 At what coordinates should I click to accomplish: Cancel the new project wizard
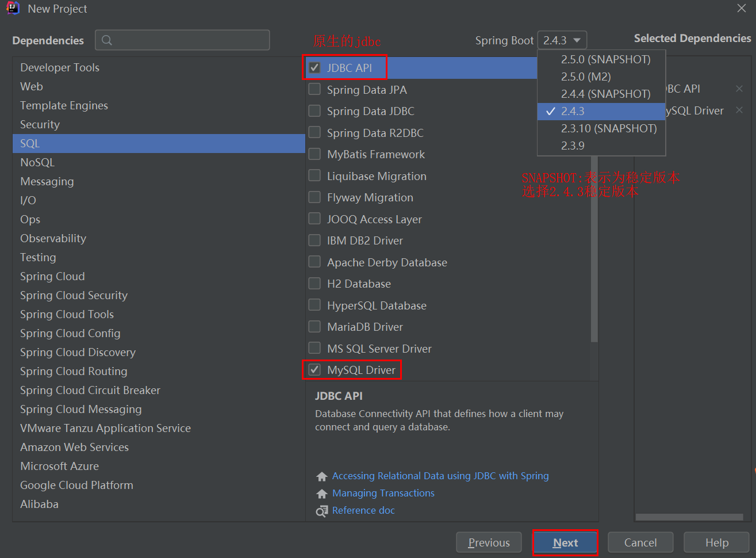(640, 542)
